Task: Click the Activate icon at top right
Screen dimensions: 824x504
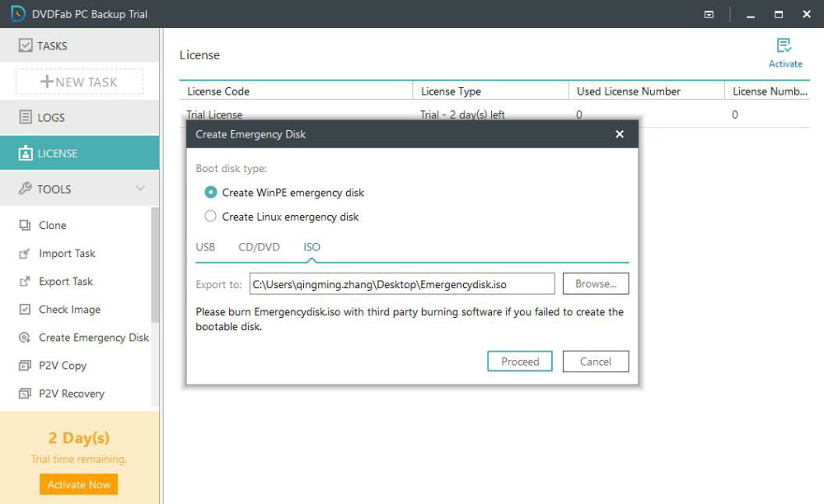Action: point(784,45)
